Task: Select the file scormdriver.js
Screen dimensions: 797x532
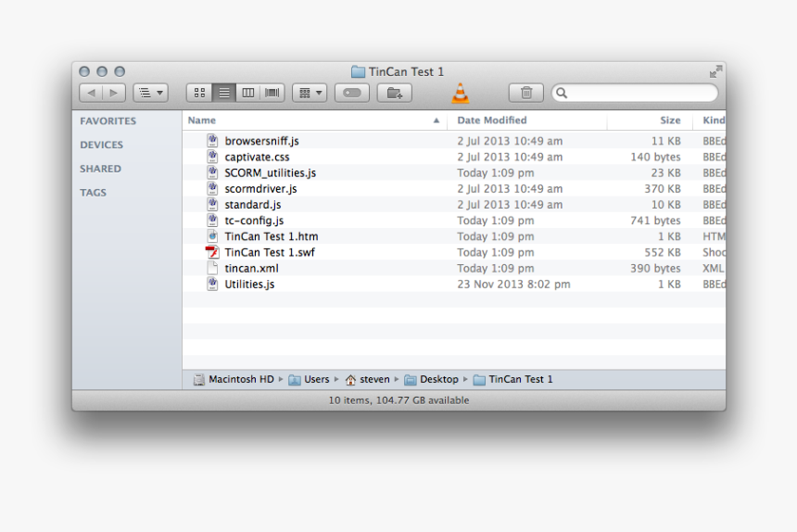Action: point(454,188)
